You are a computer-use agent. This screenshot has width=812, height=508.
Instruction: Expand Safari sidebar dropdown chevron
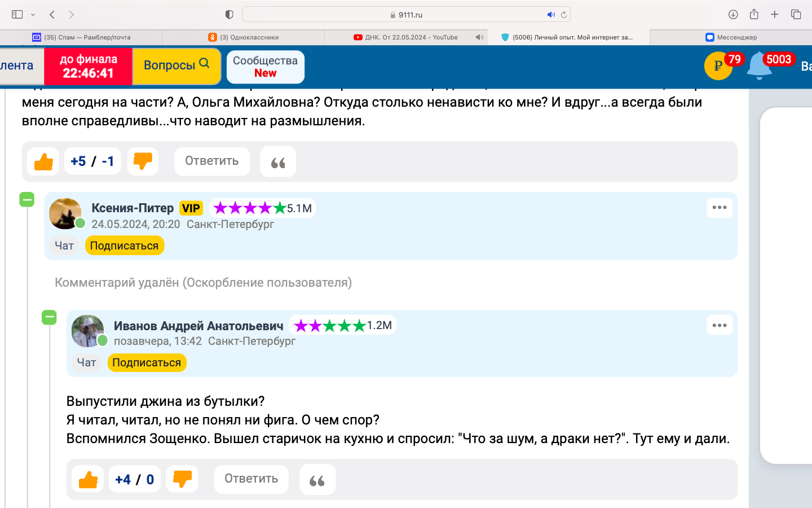[x=33, y=15]
